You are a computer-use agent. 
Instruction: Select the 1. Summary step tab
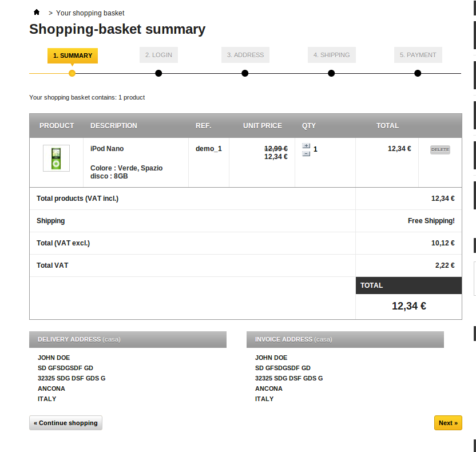pos(73,55)
